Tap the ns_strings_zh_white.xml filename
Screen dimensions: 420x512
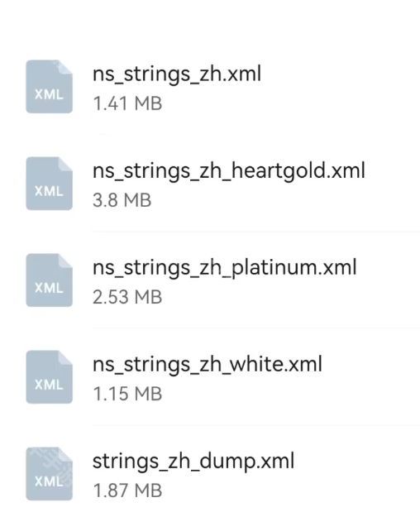208,365
